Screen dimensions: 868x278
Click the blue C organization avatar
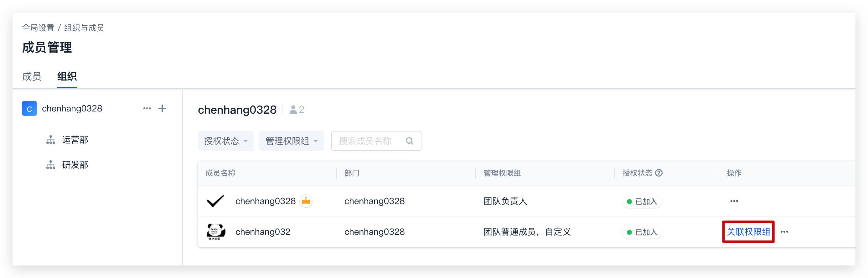[x=29, y=108]
